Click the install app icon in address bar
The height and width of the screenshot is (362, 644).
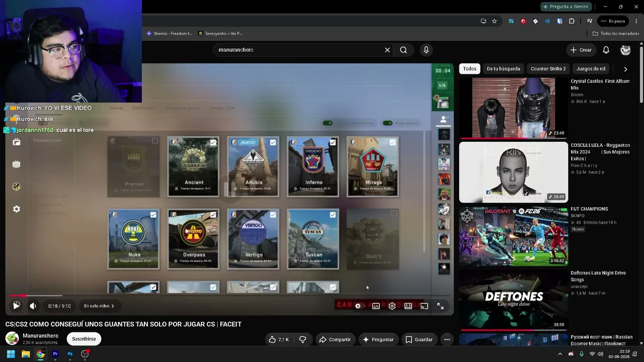484,21
